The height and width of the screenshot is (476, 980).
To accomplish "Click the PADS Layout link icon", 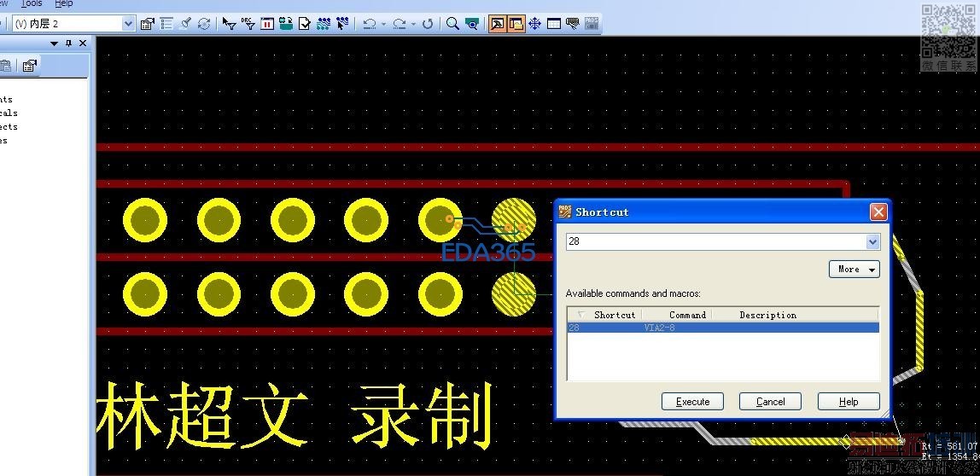I will pyautogui.click(x=592, y=24).
